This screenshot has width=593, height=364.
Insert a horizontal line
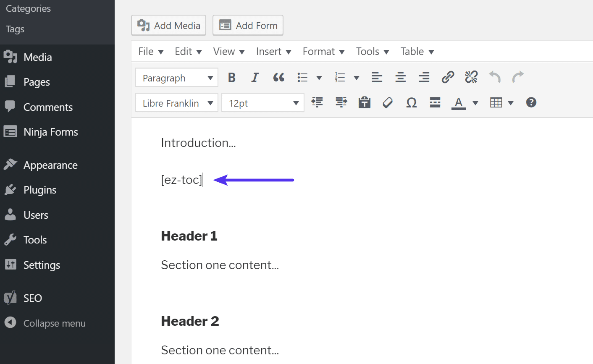tap(435, 102)
